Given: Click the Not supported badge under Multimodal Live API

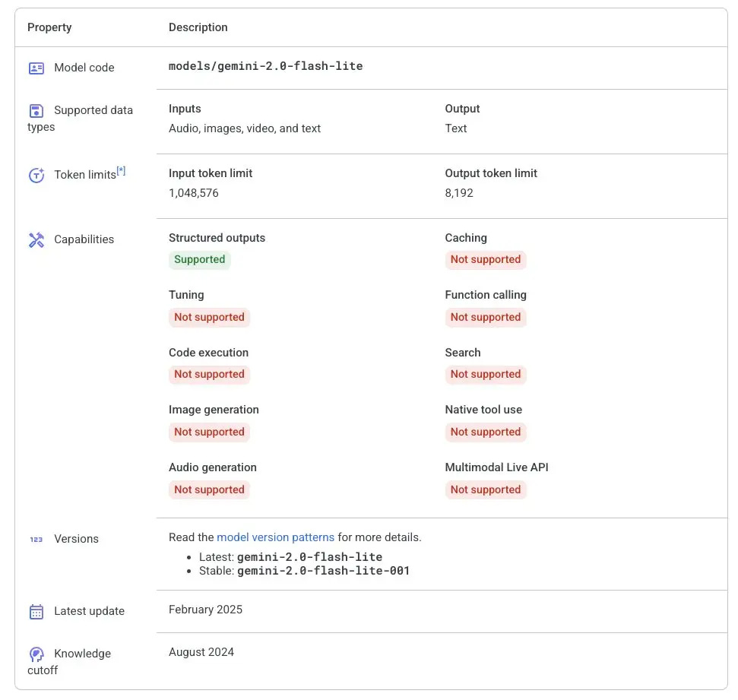Looking at the screenshot, I should (x=485, y=489).
